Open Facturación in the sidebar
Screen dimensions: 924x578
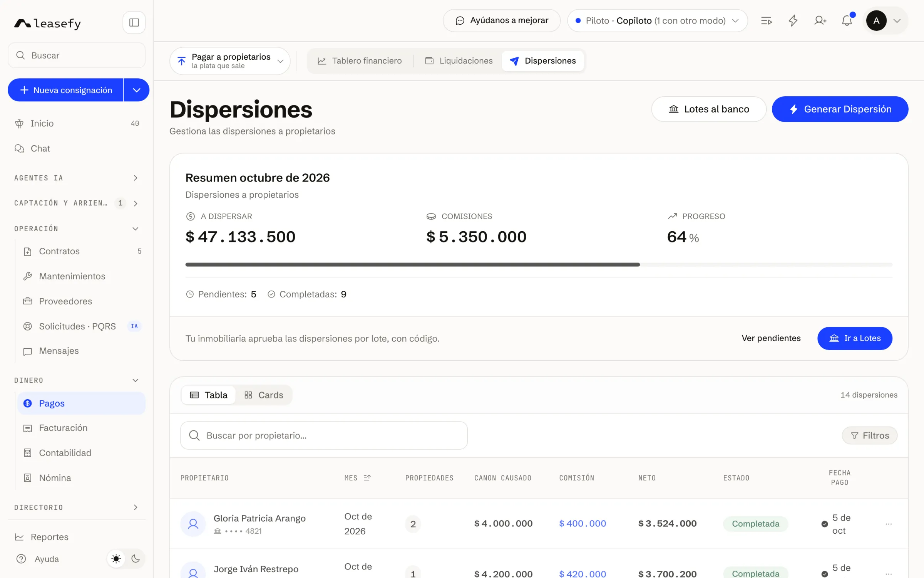82,428
